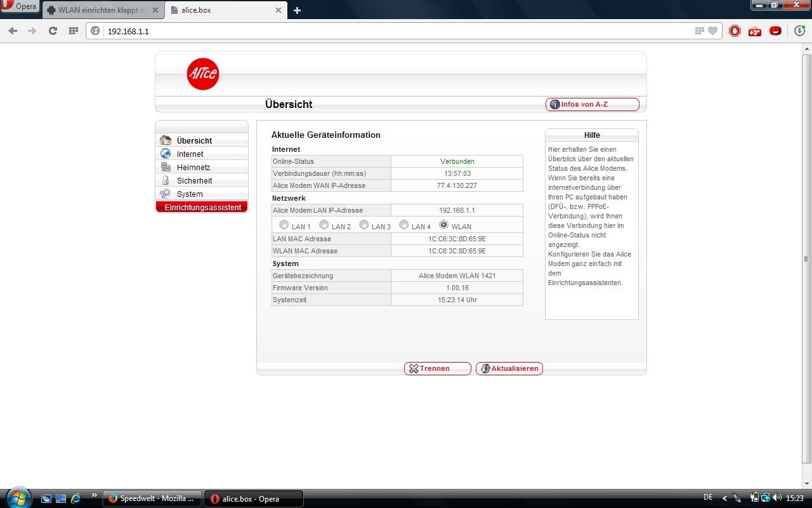Click the WLAN MAC Adresse value
The width and height of the screenshot is (812, 508).
pos(457,251)
